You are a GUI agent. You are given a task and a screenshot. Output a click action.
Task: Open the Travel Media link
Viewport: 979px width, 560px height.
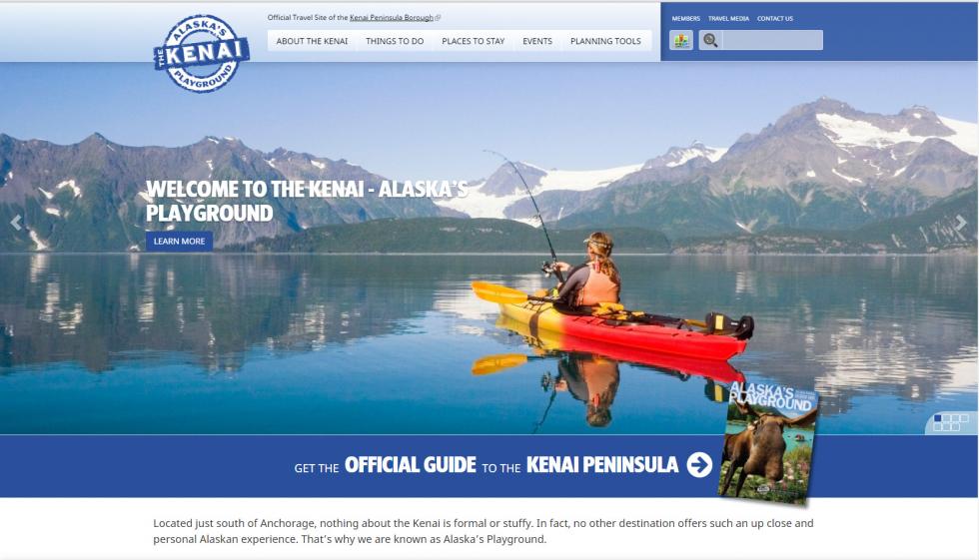point(728,19)
